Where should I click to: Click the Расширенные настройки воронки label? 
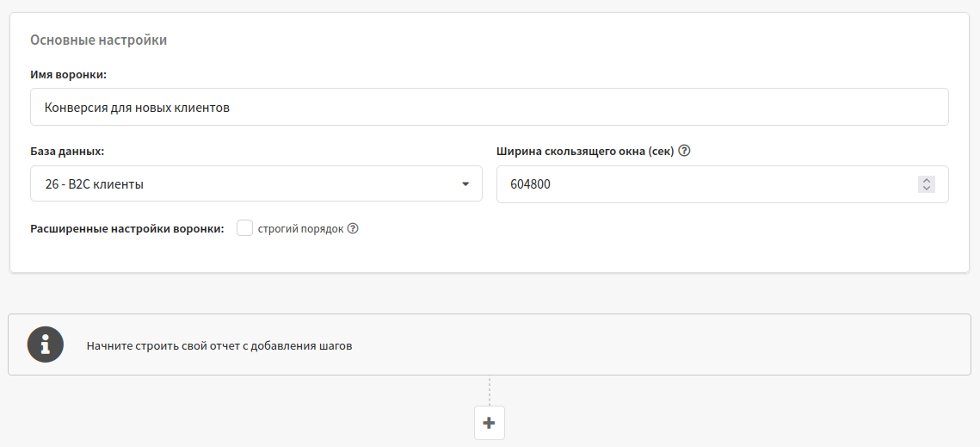(126, 228)
